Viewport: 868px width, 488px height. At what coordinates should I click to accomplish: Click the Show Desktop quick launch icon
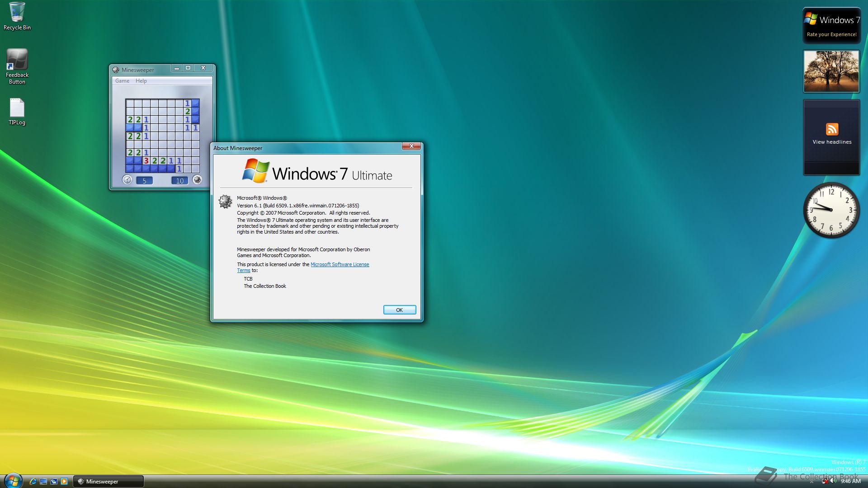[43, 481]
